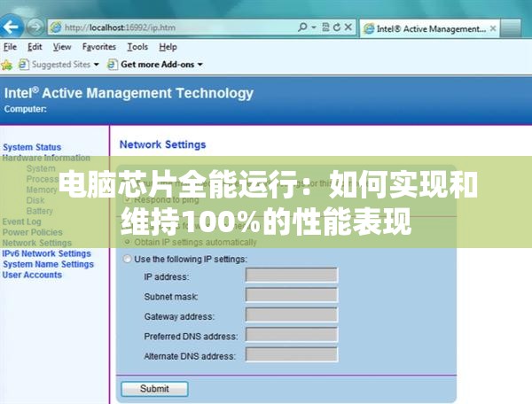Open Network Settings in sidebar
This screenshot has height=404, width=532.
pos(37,243)
